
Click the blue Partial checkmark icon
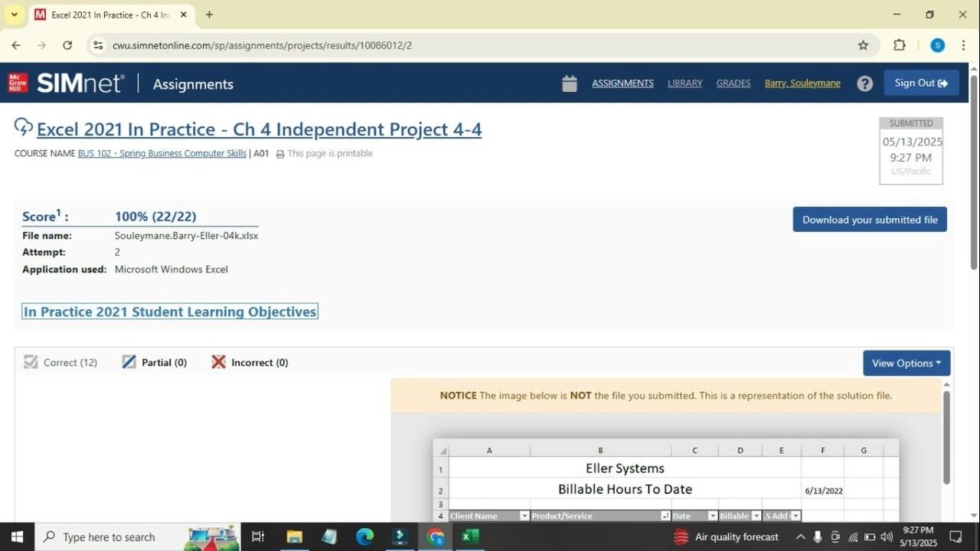pos(129,362)
